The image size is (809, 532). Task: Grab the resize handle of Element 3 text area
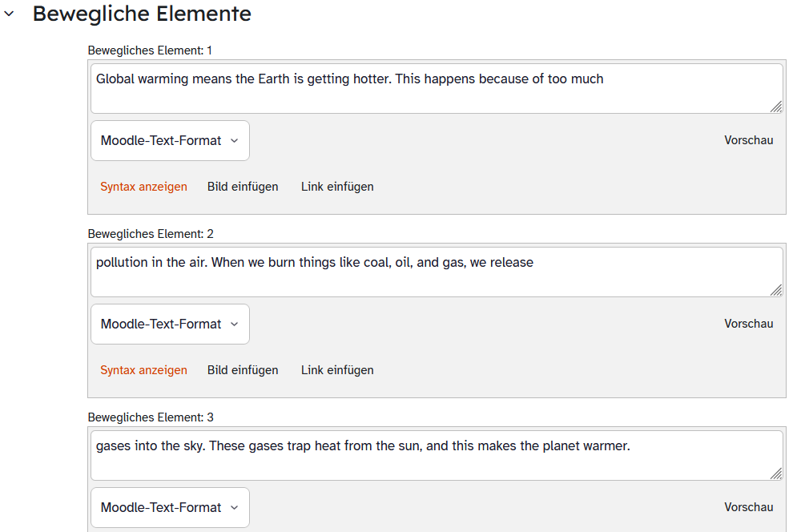pos(776,474)
